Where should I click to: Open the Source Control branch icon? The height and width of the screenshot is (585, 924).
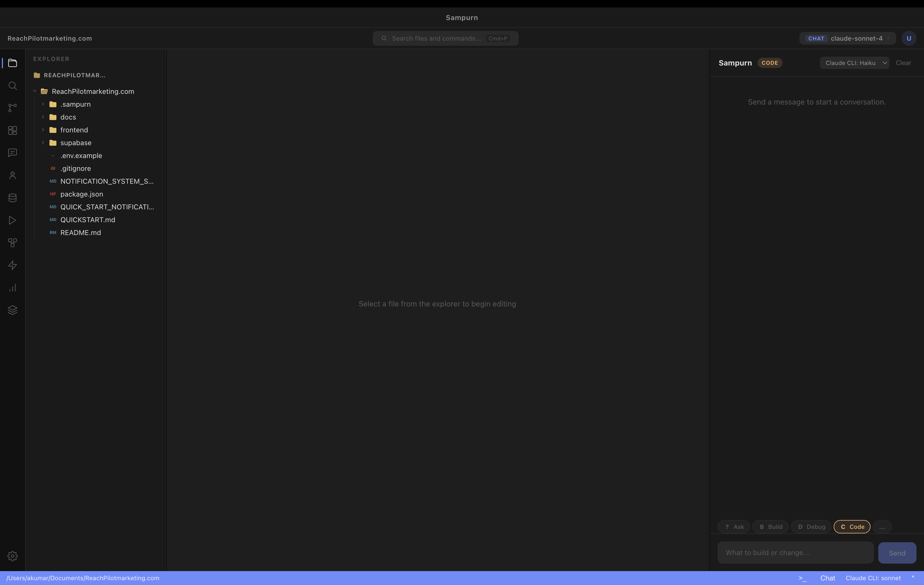pos(13,108)
